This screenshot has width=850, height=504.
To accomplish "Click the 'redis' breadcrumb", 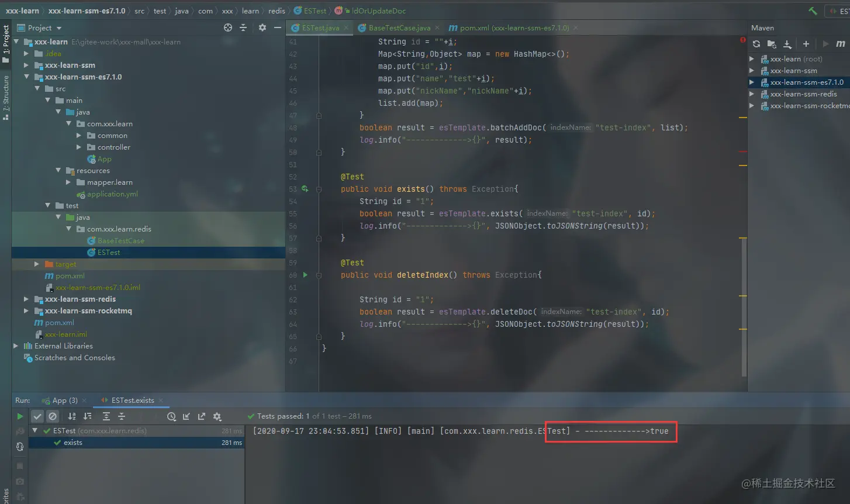I will (x=277, y=11).
